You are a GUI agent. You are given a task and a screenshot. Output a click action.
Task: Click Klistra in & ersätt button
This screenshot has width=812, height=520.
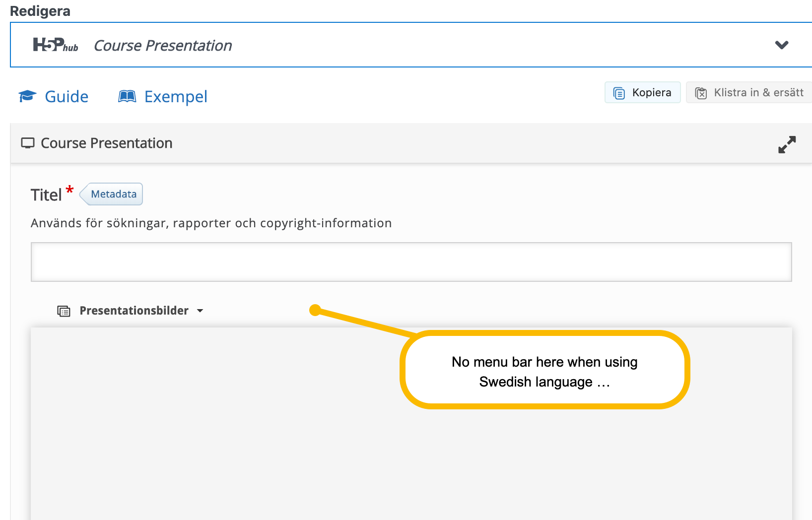click(749, 92)
